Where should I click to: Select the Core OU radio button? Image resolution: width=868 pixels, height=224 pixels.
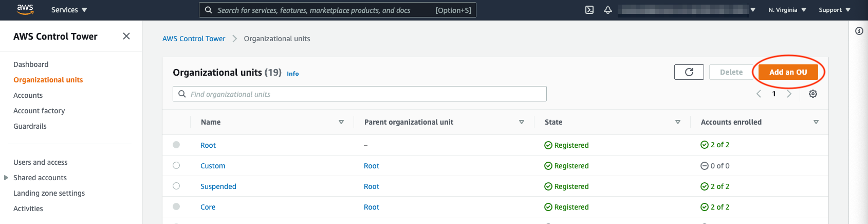pos(176,206)
